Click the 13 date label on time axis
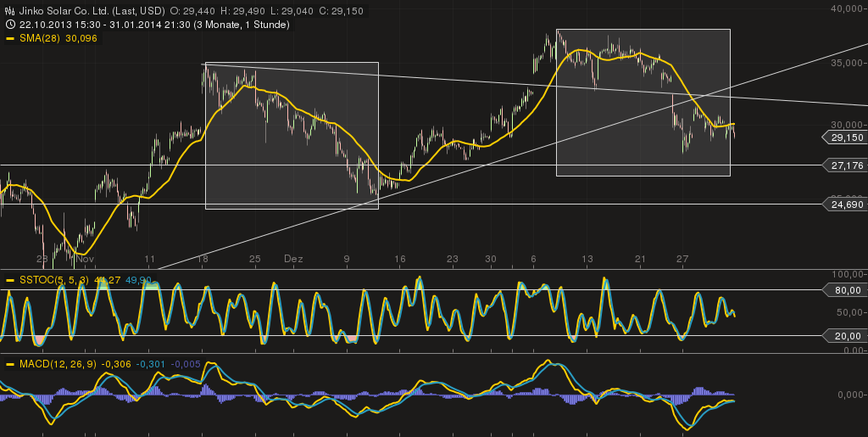This screenshot has width=868, height=437. (x=587, y=259)
